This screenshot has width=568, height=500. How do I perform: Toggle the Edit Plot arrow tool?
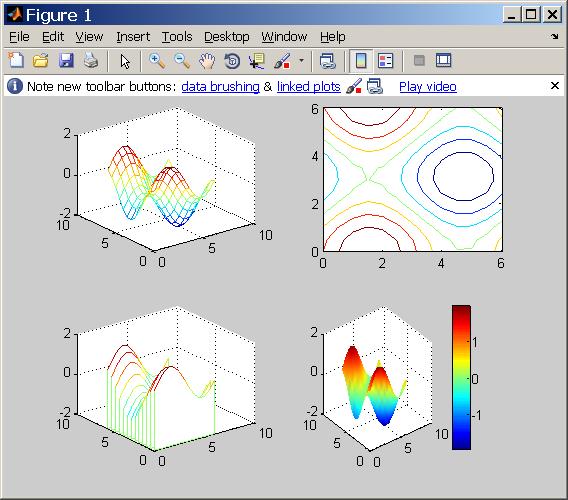coord(125,61)
